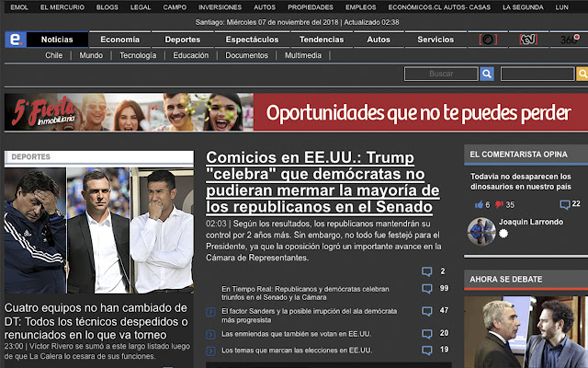Image resolution: width=588 pixels, height=368 pixels.
Task: Click the DEPORTES section header
Action: [99, 157]
